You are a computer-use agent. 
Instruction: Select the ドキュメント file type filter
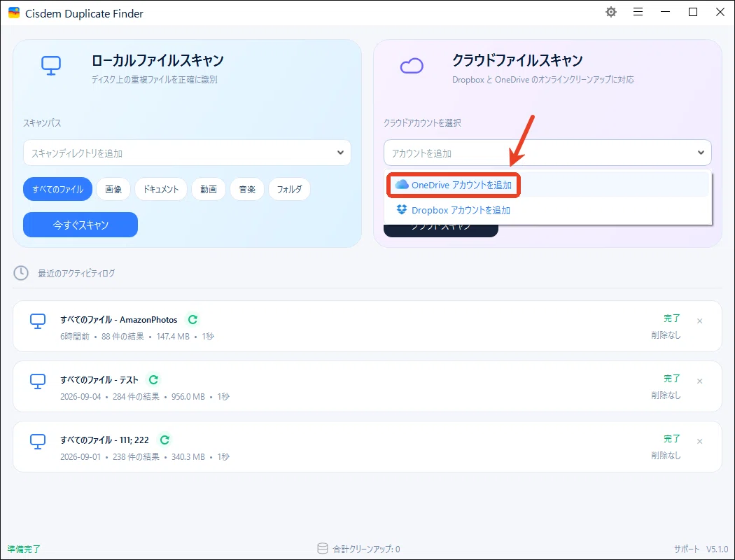tap(161, 189)
